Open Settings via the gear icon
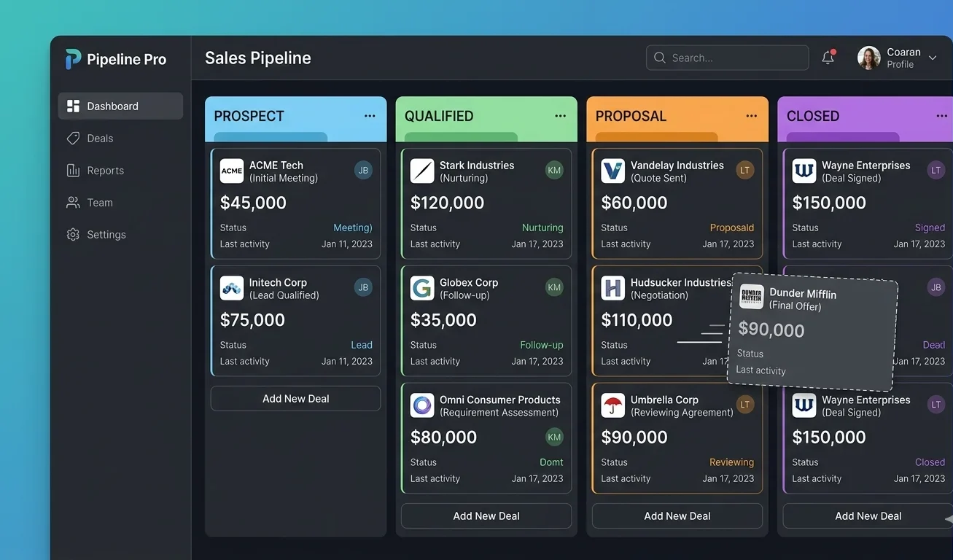The height and width of the screenshot is (560, 953). pyautogui.click(x=73, y=234)
